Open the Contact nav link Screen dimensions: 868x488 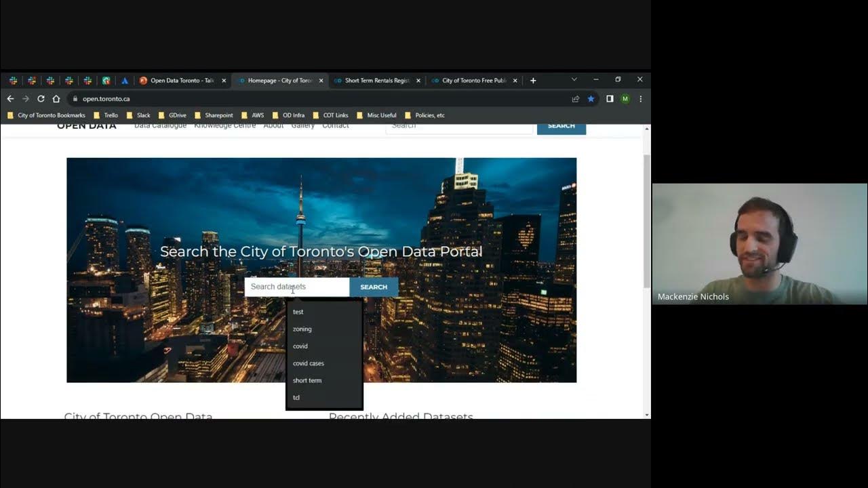tap(336, 125)
